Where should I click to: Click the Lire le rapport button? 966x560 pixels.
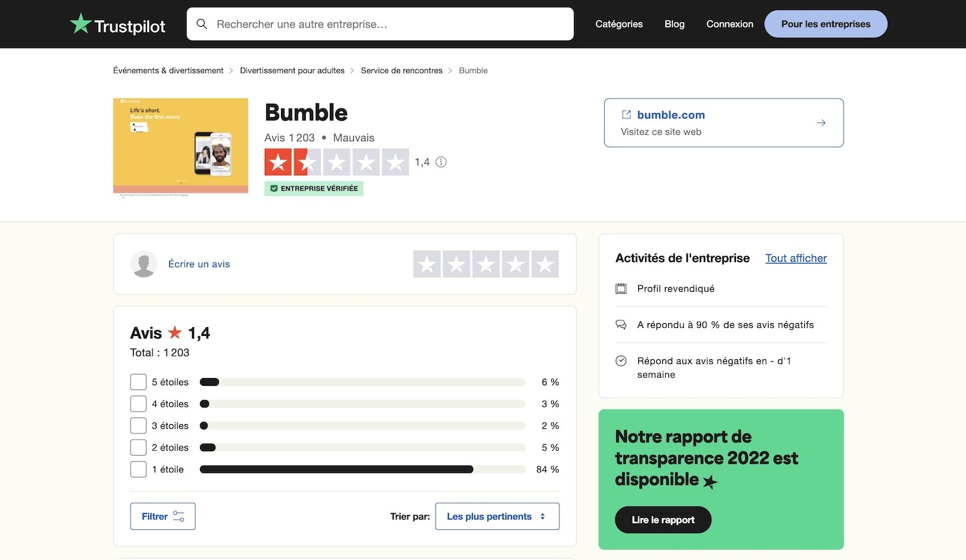663,519
